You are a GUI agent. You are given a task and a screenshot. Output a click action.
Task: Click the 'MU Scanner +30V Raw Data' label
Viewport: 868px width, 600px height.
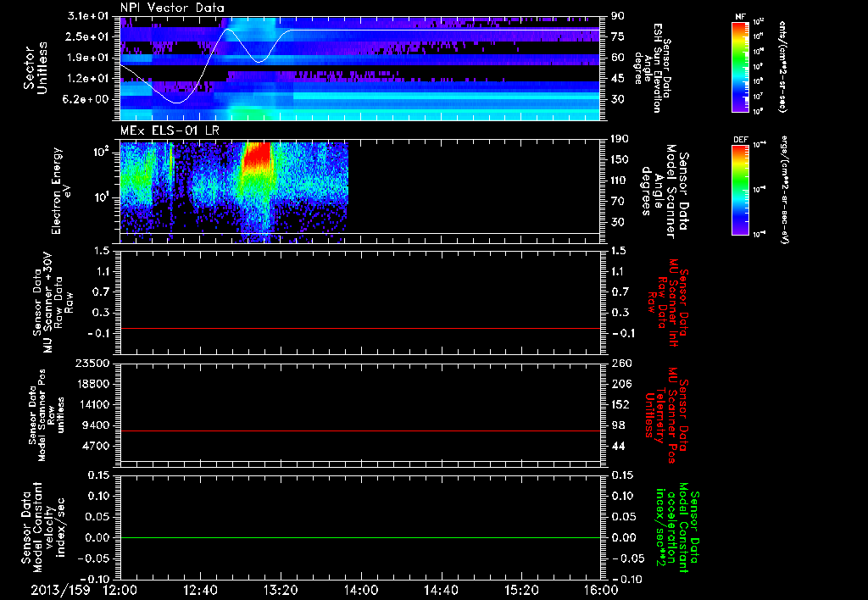pos(52,303)
